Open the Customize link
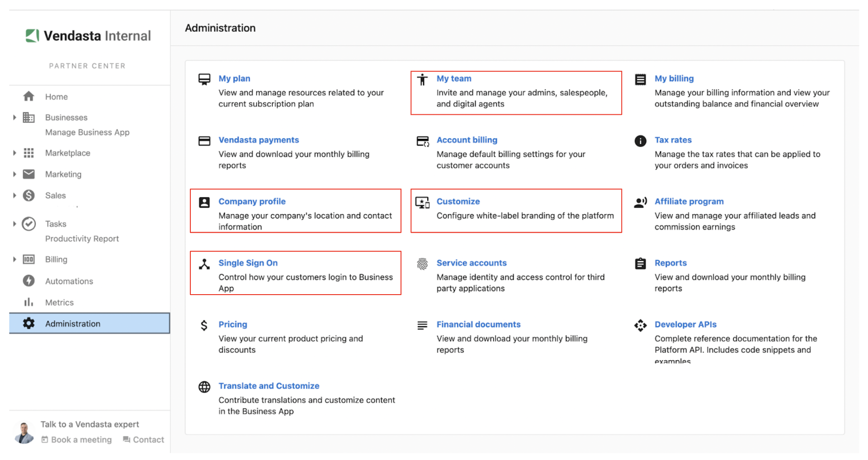868x460 pixels. point(458,201)
